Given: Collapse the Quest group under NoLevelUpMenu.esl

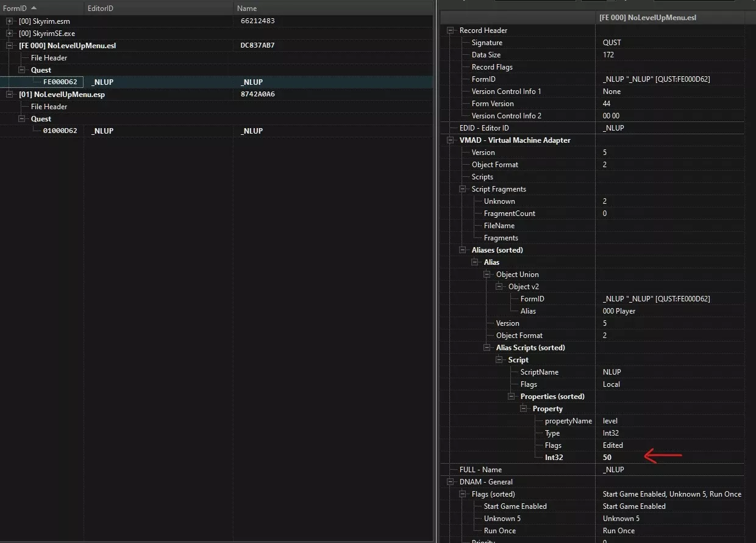Looking at the screenshot, I should click(21, 70).
